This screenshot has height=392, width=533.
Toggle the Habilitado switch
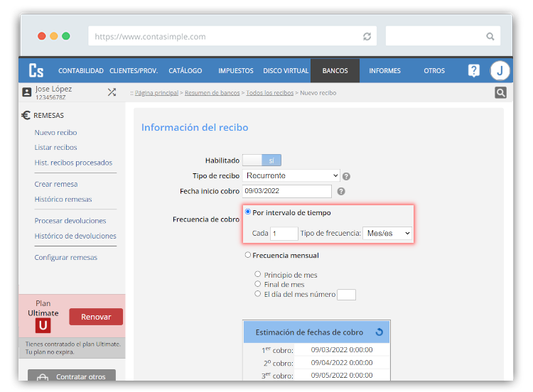262,160
